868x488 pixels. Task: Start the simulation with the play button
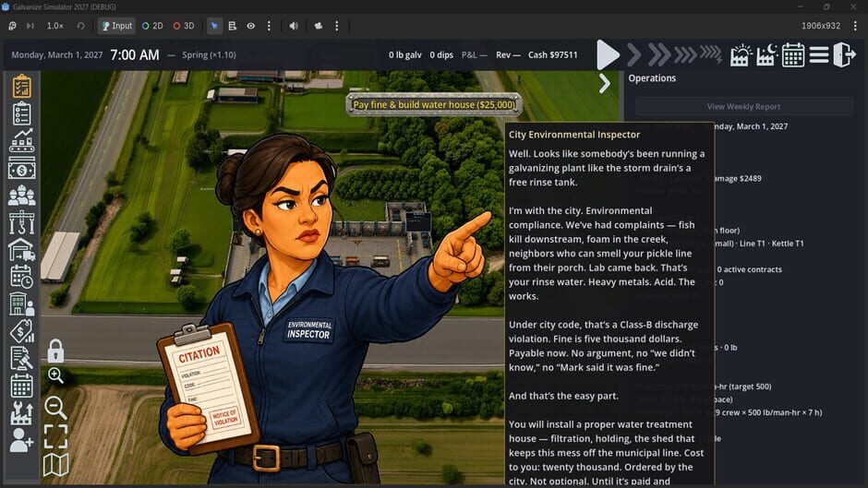[608, 55]
